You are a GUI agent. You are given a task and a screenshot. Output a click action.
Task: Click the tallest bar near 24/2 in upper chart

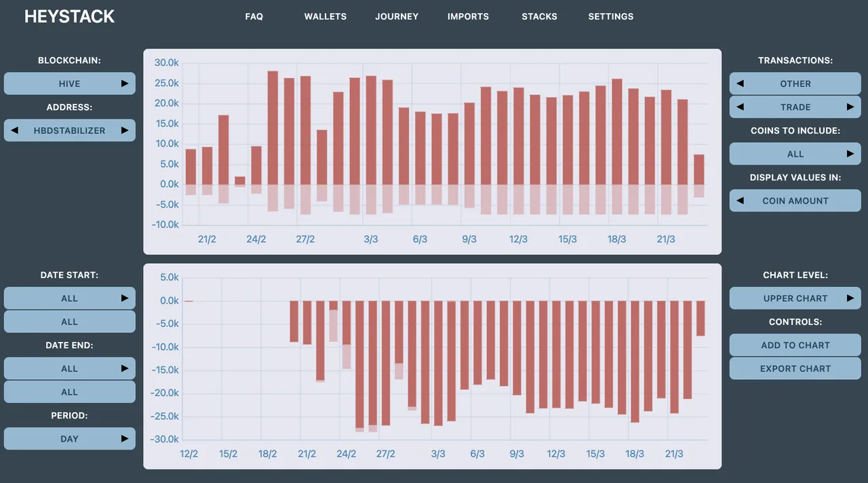tap(273, 128)
